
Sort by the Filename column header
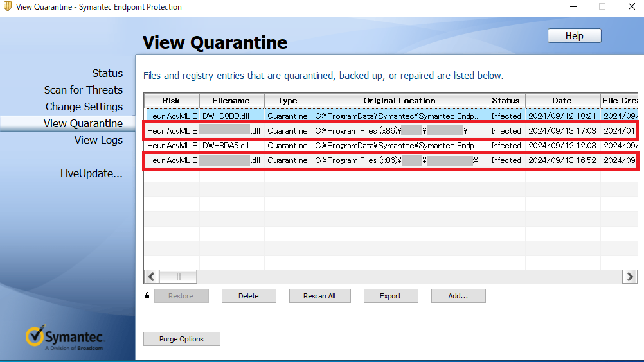(x=231, y=101)
